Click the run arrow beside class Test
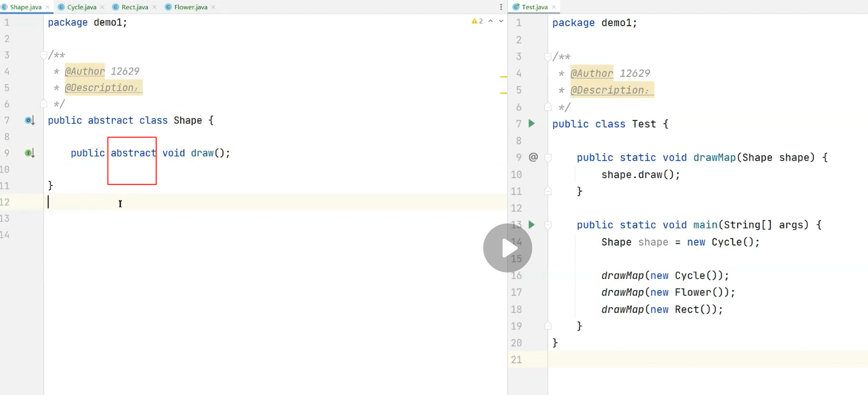 coord(531,123)
